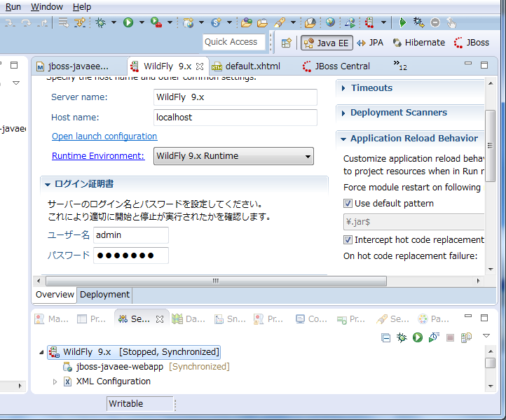506x420 pixels.
Task: Click the Debug bug icon in main toolbar
Action: [101, 22]
